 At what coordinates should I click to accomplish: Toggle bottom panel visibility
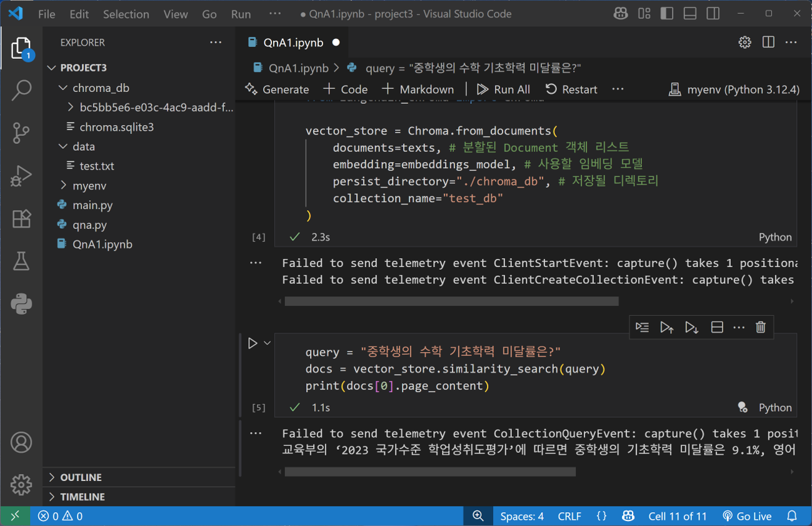pyautogui.click(x=690, y=14)
